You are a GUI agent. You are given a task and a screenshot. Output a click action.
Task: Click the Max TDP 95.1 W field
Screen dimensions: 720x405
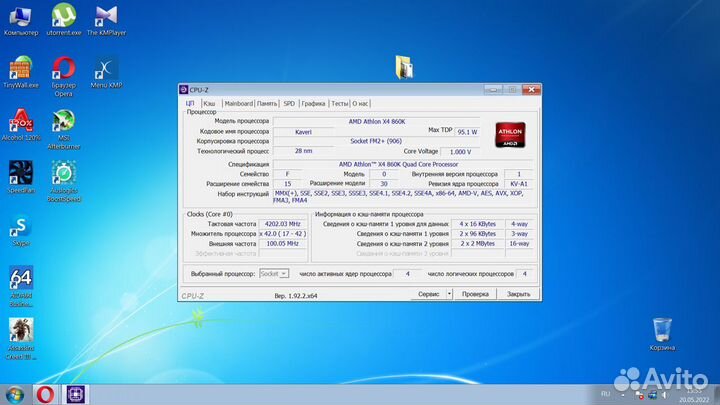pos(467,132)
